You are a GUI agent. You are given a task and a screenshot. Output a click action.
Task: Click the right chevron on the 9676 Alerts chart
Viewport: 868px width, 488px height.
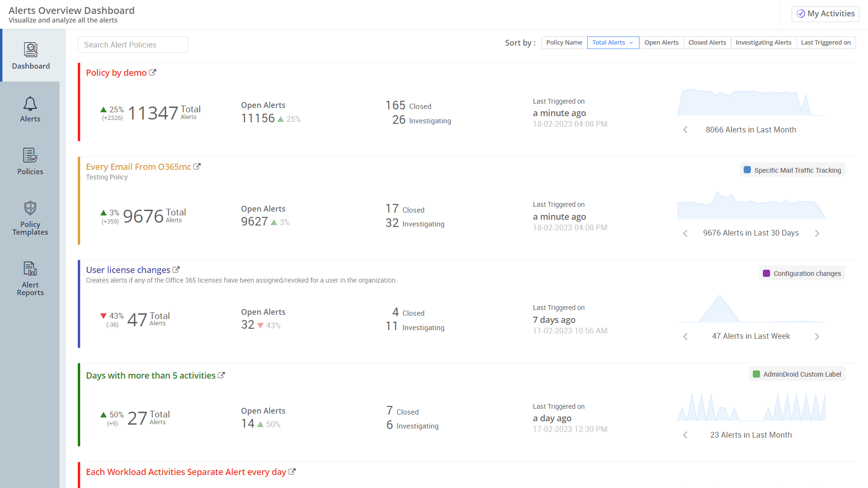click(817, 233)
